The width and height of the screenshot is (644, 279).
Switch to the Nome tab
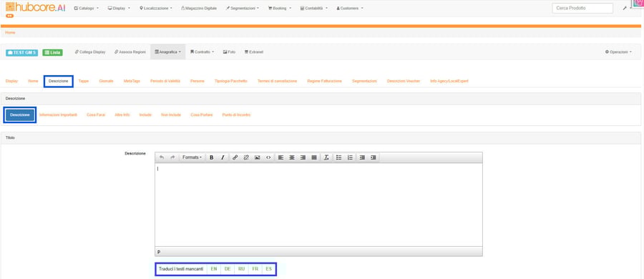point(33,82)
